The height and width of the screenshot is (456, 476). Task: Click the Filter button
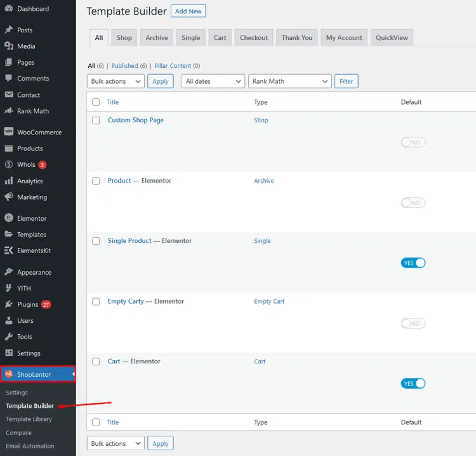point(347,81)
